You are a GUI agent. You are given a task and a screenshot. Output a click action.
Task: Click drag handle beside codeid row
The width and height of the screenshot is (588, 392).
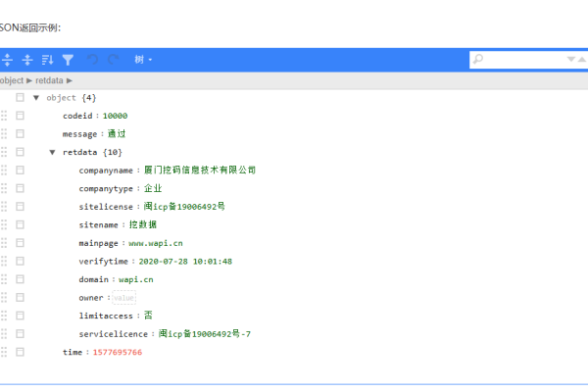click(4, 116)
